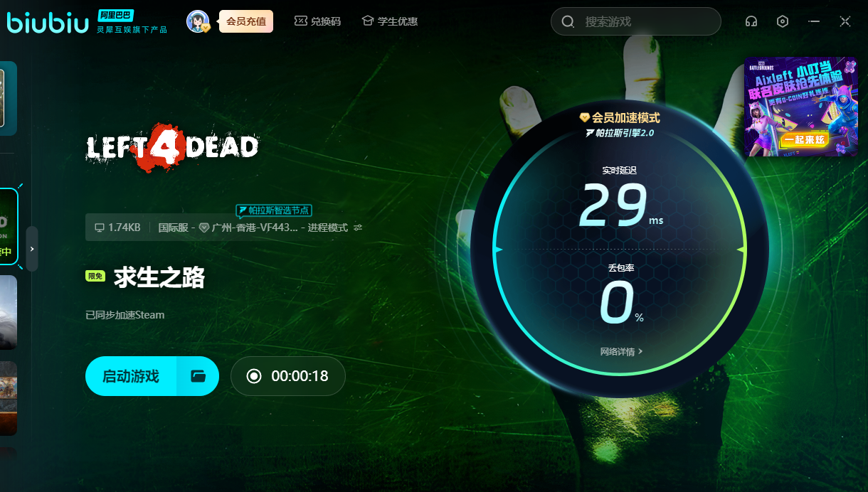The width and height of the screenshot is (868, 492).
Task: Click the Left 4 Dead logo
Action: pyautogui.click(x=172, y=148)
